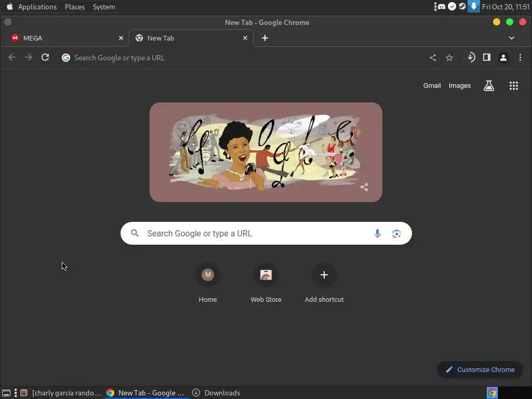532x399 pixels.
Task: Open the clock showing Fri Oct 20
Action: tap(506, 7)
